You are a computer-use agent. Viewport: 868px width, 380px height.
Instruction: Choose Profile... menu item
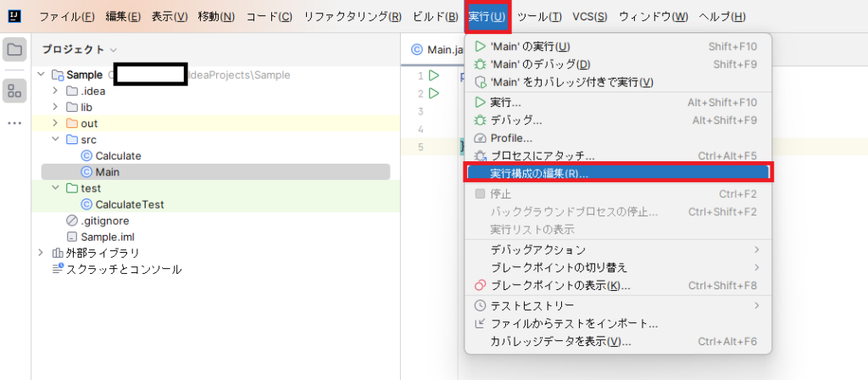618,138
